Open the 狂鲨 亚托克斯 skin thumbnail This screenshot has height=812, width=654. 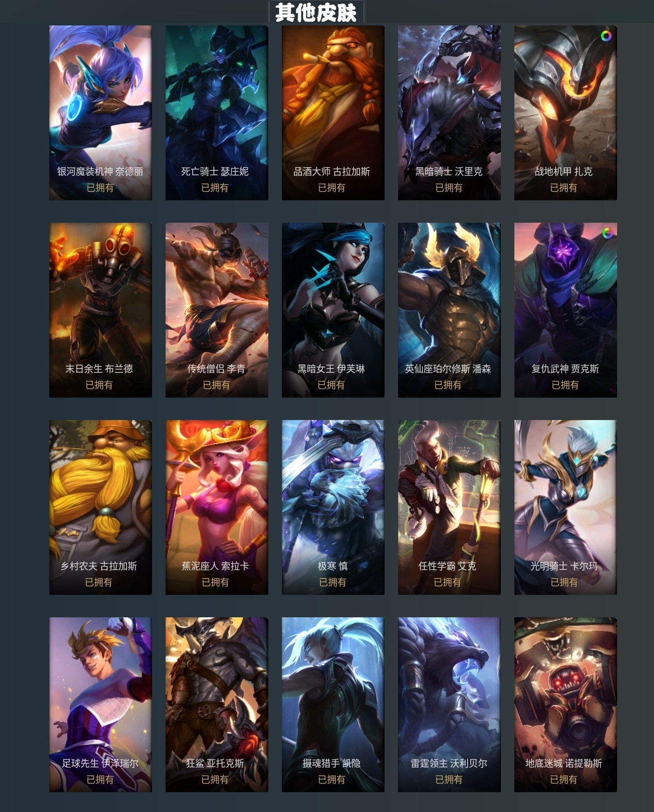pos(217,705)
